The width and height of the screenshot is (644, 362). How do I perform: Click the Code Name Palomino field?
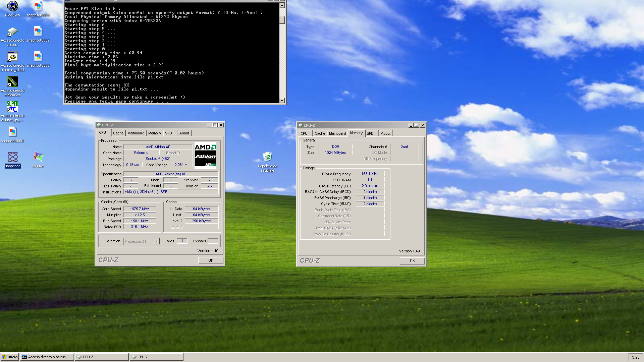(x=141, y=153)
